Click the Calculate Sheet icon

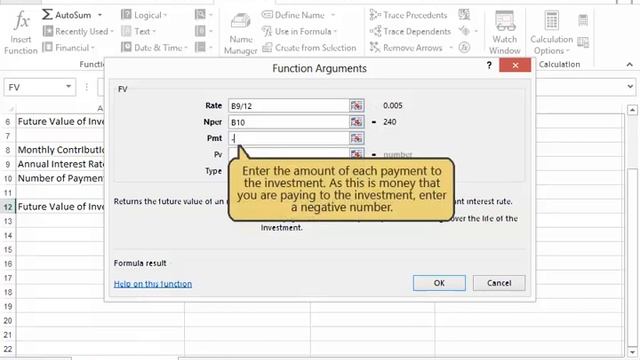583,42
